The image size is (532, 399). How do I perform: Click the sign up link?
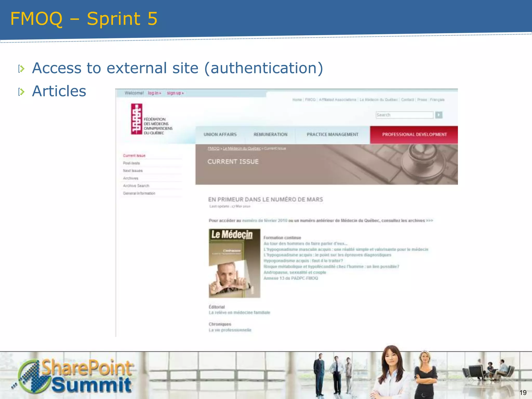[x=175, y=93]
